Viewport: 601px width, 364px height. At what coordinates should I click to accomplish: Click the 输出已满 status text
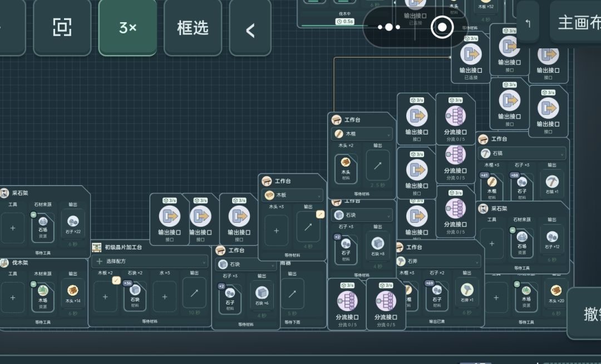point(437,322)
